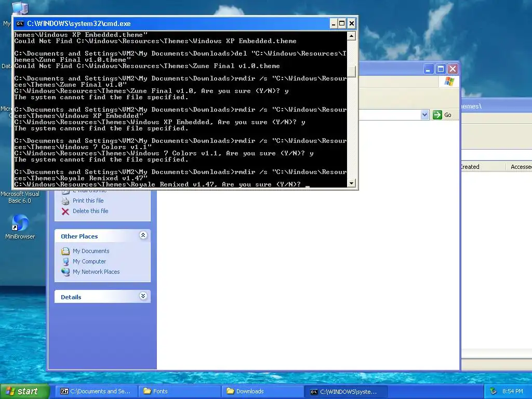This screenshot has height=399, width=532.
Task: Open the Explorer address bar dropdown
Action: click(x=424, y=115)
